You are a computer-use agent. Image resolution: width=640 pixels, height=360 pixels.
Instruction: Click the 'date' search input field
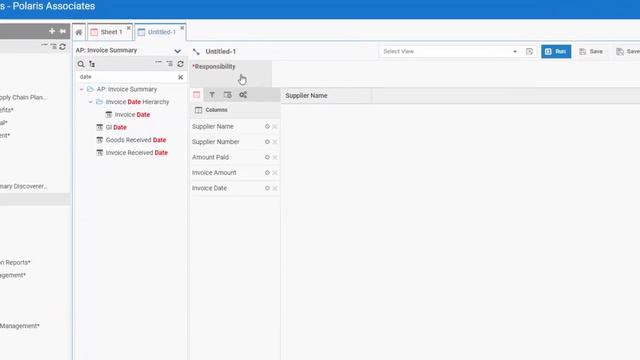pos(127,77)
